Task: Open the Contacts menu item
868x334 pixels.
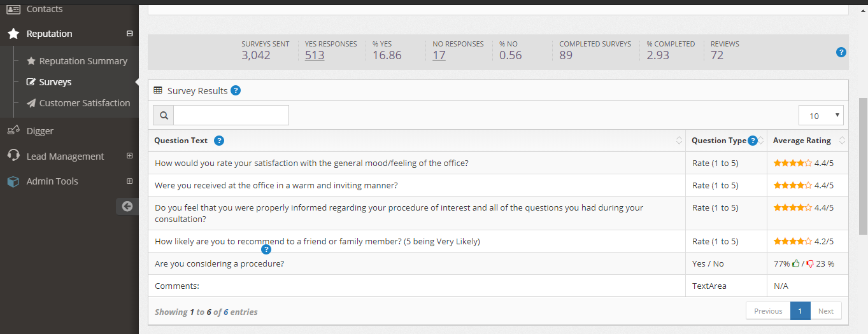Action: pyautogui.click(x=44, y=9)
